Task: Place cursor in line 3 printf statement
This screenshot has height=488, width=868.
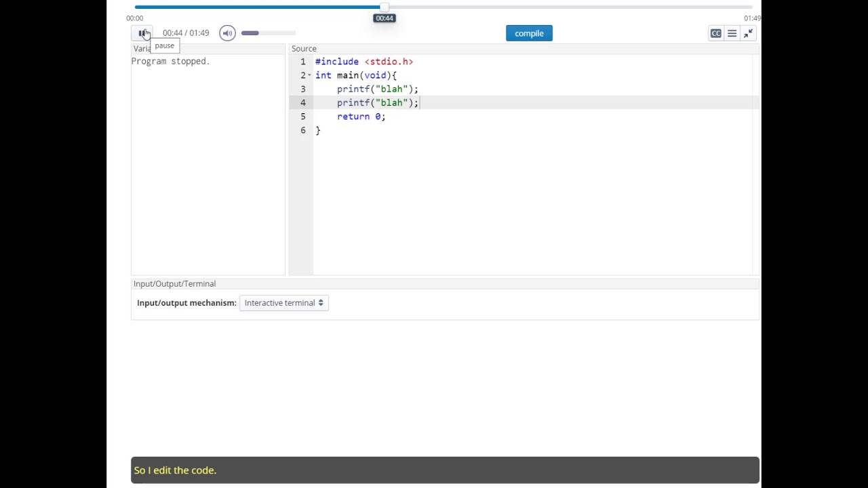Action: [x=378, y=89]
